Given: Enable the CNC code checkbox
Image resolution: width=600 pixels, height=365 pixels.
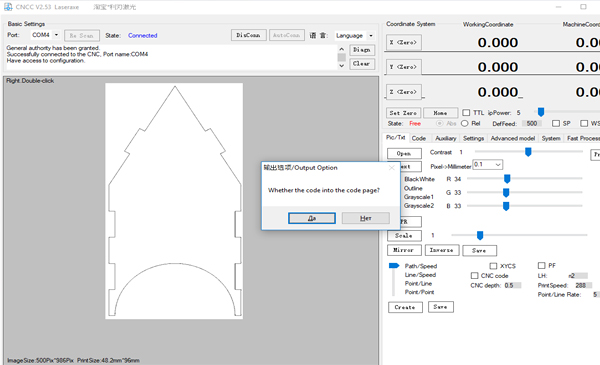Looking at the screenshot, I should coord(474,275).
